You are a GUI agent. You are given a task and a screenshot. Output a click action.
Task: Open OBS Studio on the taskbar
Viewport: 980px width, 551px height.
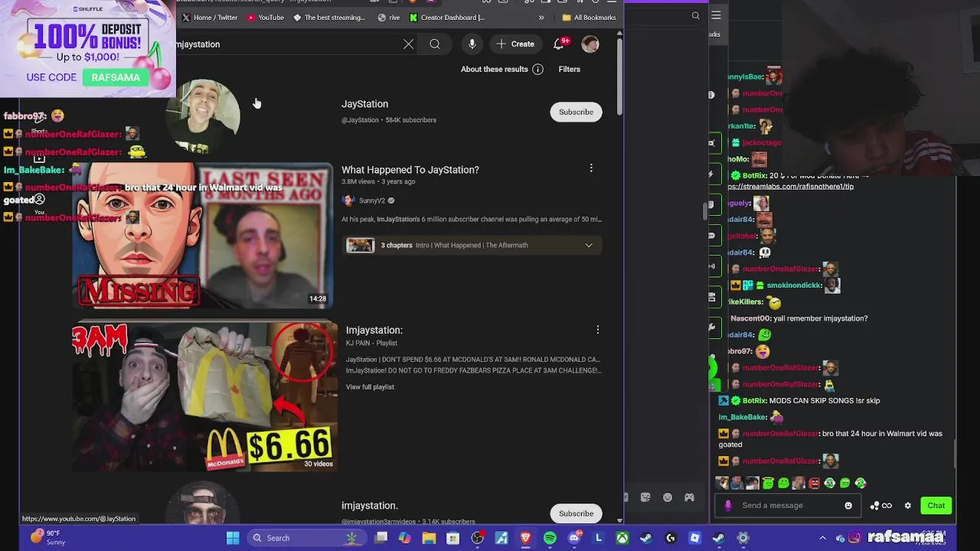(477, 538)
